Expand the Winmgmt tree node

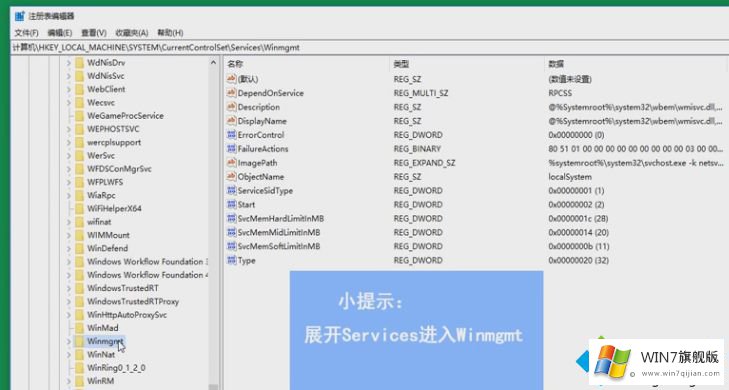point(68,342)
